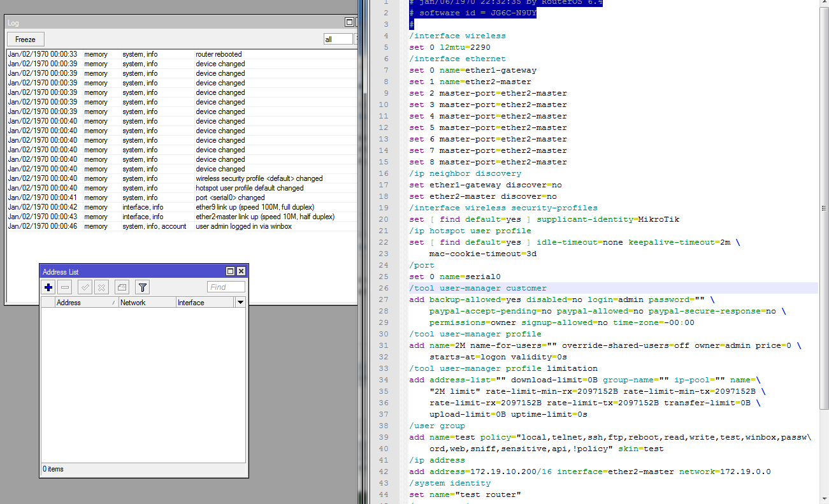Click the comment icon in Address List

click(122, 287)
